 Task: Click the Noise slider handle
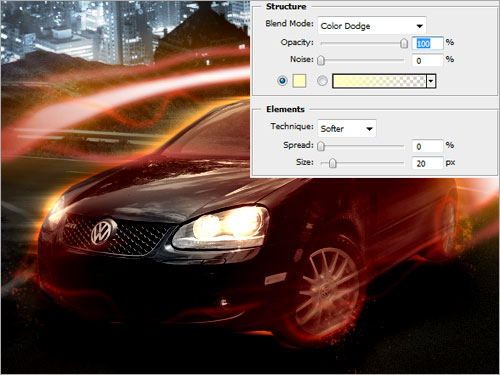point(321,60)
